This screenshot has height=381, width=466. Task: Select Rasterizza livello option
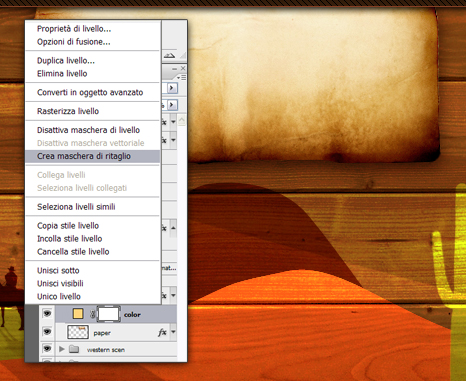[68, 111]
